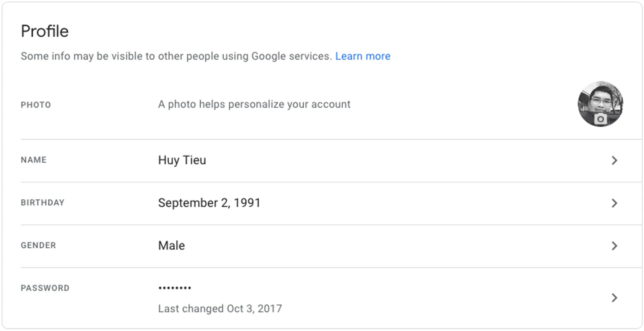Expand the Gender row chevron
The image size is (644, 331).
614,246
